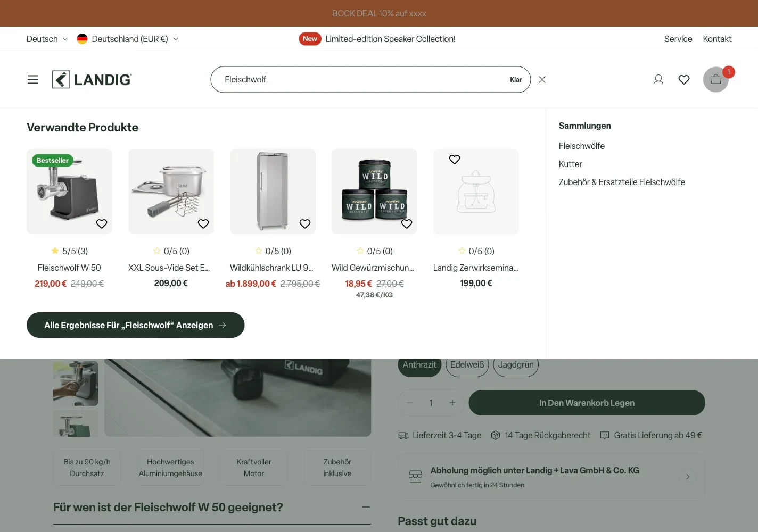Add XXL Sous-Vide Set to wishlist
758x532 pixels.
(x=203, y=224)
